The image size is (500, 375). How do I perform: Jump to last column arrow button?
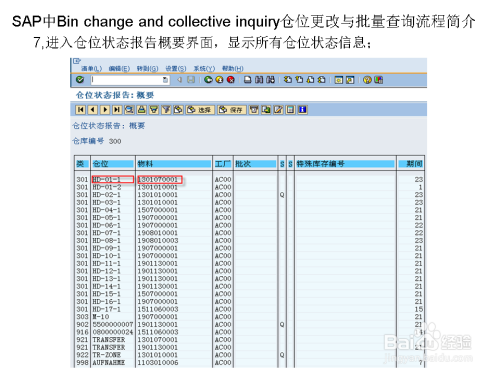click(x=117, y=110)
